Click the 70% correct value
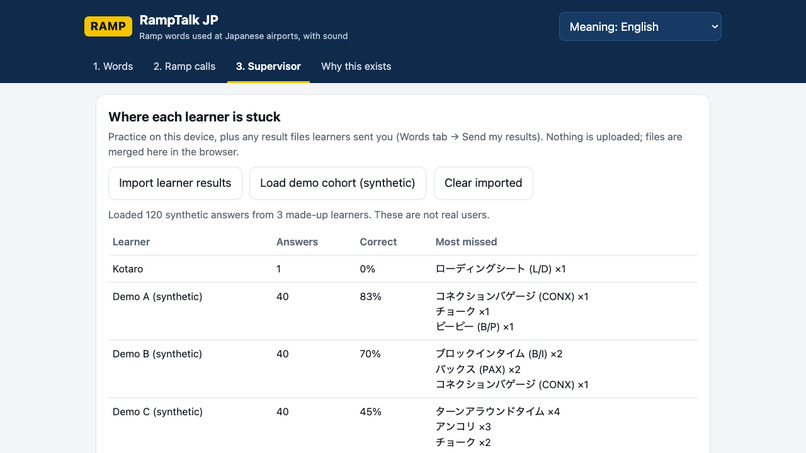 pyautogui.click(x=370, y=354)
